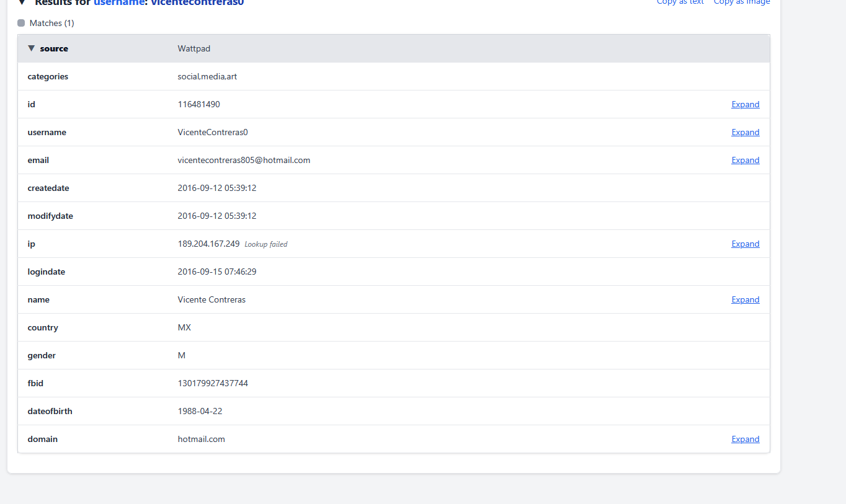This screenshot has height=504, width=846.
Task: Click Expand beside the name field
Action: tap(745, 299)
